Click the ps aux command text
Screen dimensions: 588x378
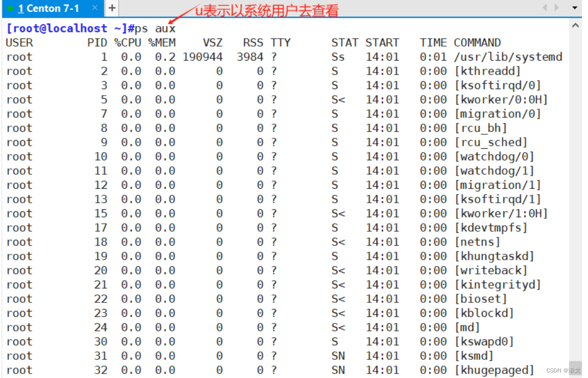(154, 29)
